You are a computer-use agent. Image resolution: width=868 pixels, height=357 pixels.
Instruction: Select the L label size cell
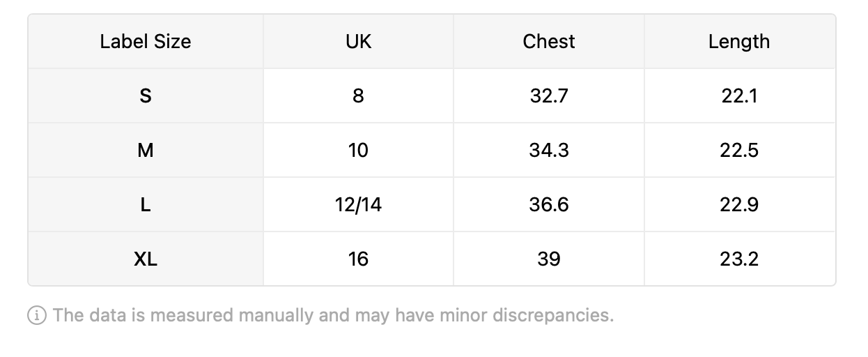coord(146,204)
